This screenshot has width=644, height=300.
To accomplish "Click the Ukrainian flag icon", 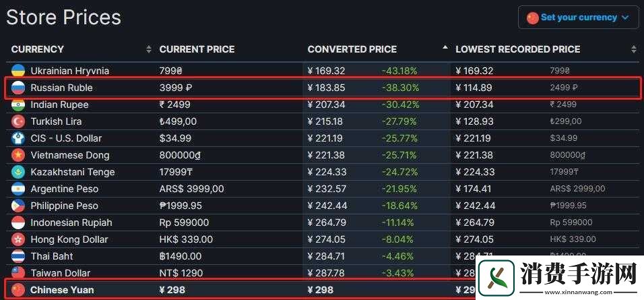I will pyautogui.click(x=18, y=71).
